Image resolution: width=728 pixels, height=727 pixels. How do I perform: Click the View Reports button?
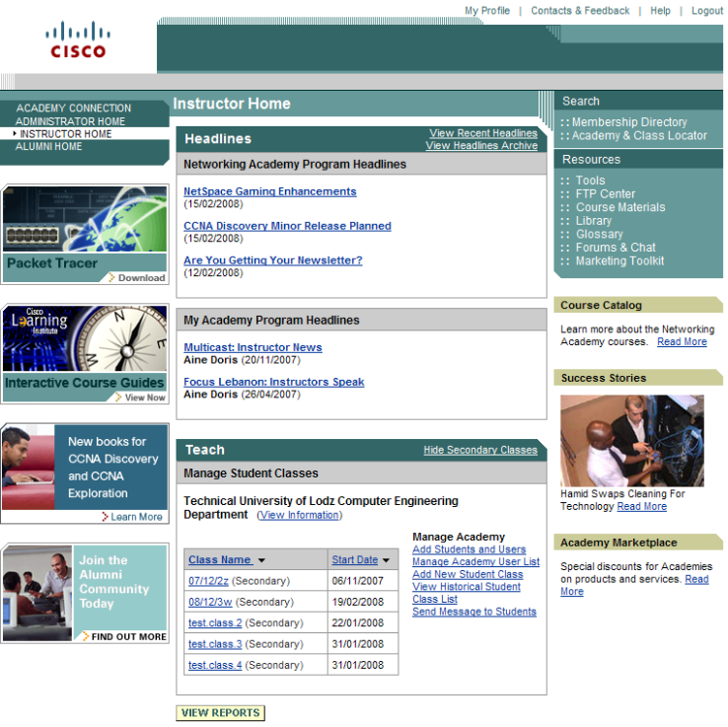point(221,713)
